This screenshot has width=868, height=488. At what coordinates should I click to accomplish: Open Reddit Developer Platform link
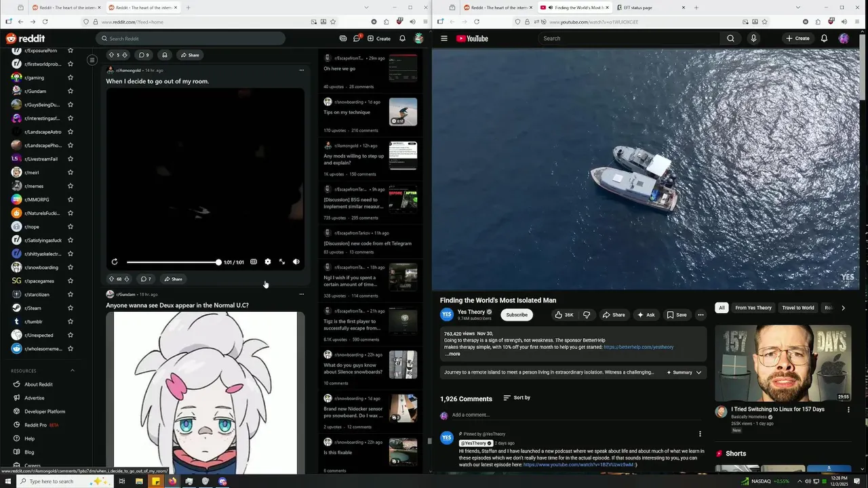[45, 411]
